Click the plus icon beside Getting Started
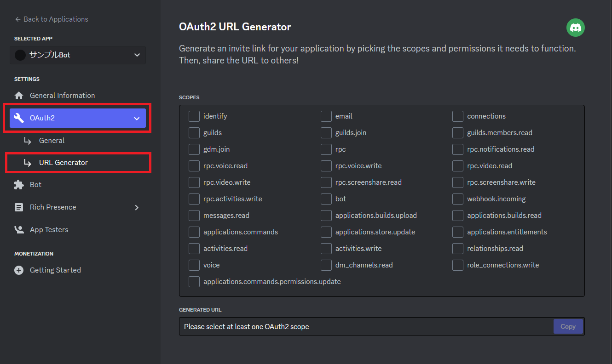The height and width of the screenshot is (364, 612). (x=19, y=270)
